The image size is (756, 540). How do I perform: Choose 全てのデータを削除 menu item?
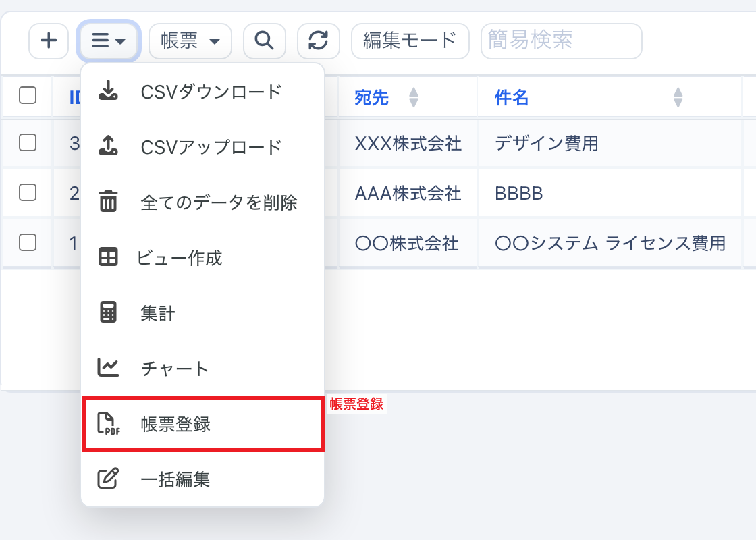202,202
